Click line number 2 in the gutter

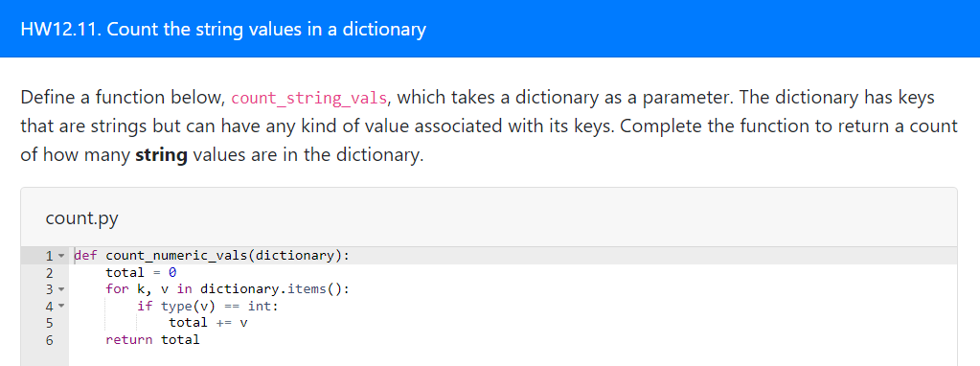pos(50,273)
